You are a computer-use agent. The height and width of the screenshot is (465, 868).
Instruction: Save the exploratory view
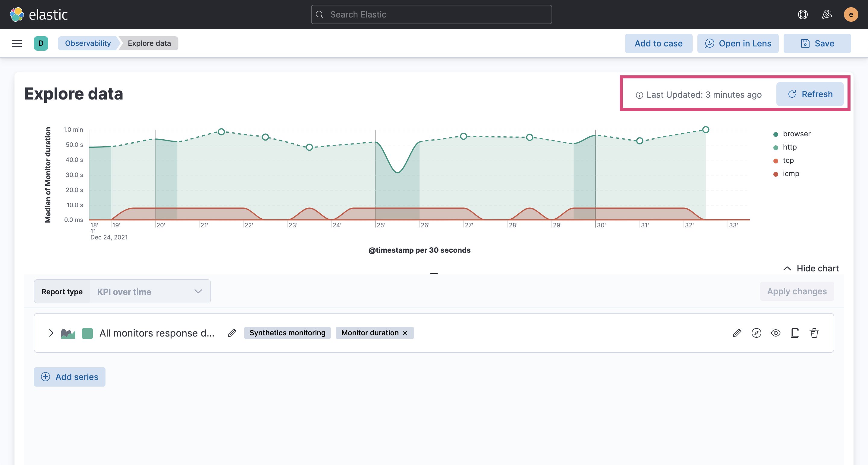817,43
